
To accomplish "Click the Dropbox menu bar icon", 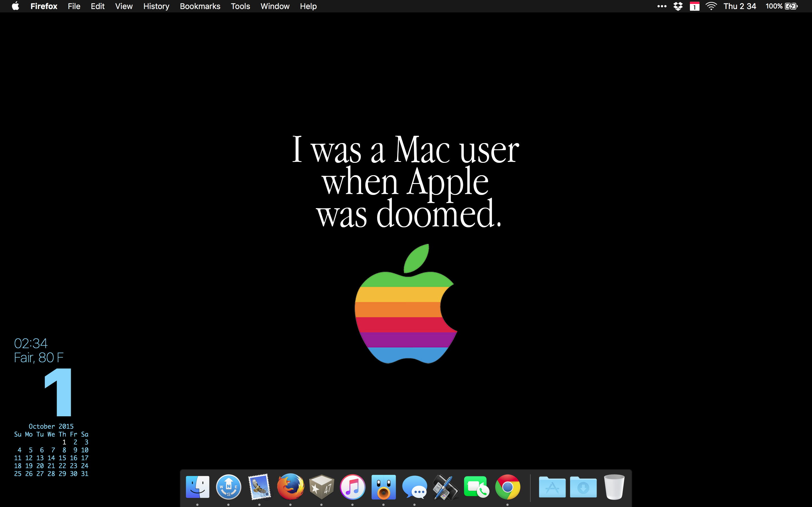I will [678, 6].
